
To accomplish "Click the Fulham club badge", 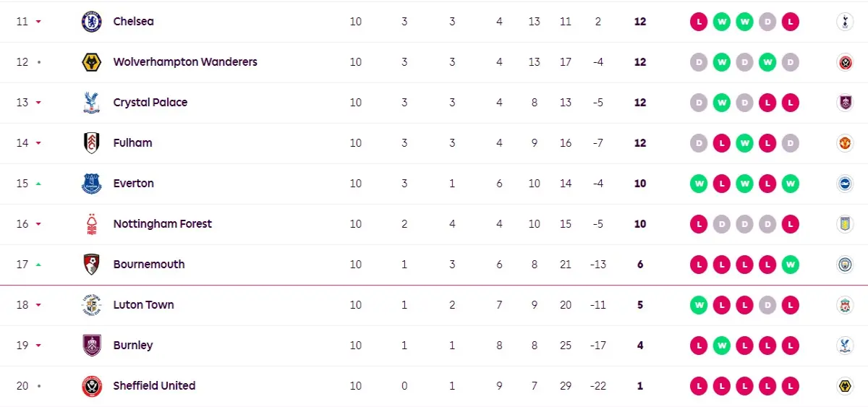I will coord(92,143).
